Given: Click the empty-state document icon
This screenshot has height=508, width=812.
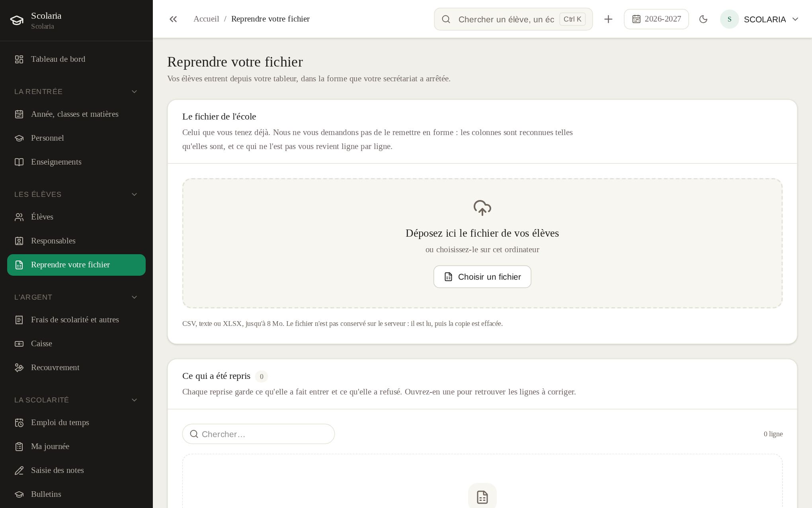Looking at the screenshot, I should click(482, 497).
